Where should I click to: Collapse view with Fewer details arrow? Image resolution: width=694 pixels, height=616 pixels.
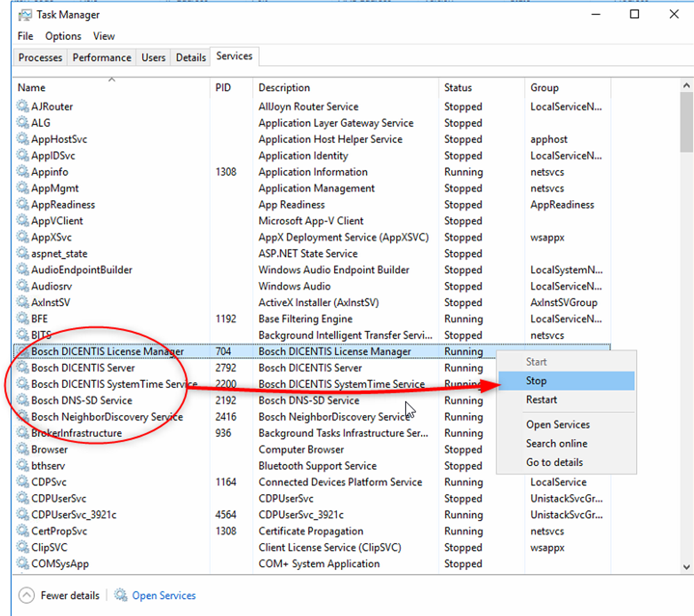[x=27, y=595]
